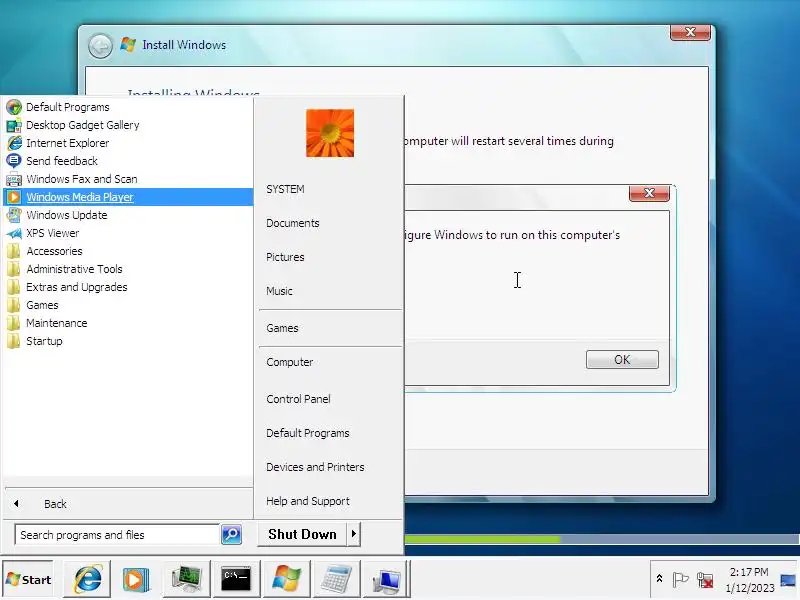This screenshot has height=600, width=800.
Task: Close the Install Windows window
Action: pos(690,32)
